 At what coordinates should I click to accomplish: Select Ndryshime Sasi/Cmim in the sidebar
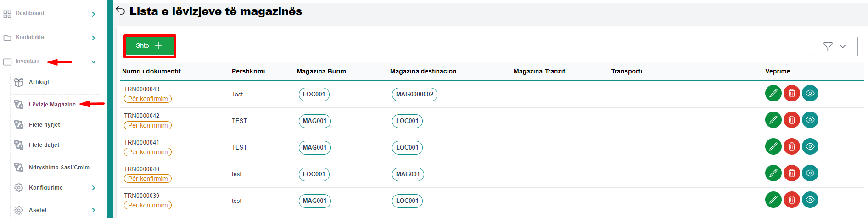[59, 168]
